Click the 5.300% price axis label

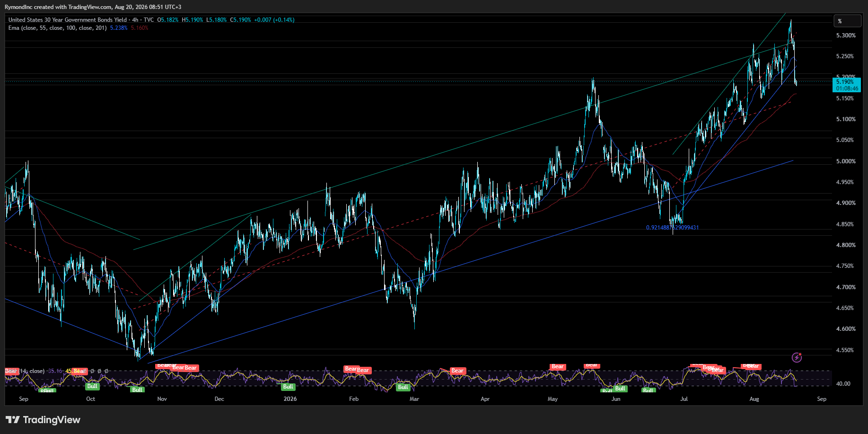846,35
